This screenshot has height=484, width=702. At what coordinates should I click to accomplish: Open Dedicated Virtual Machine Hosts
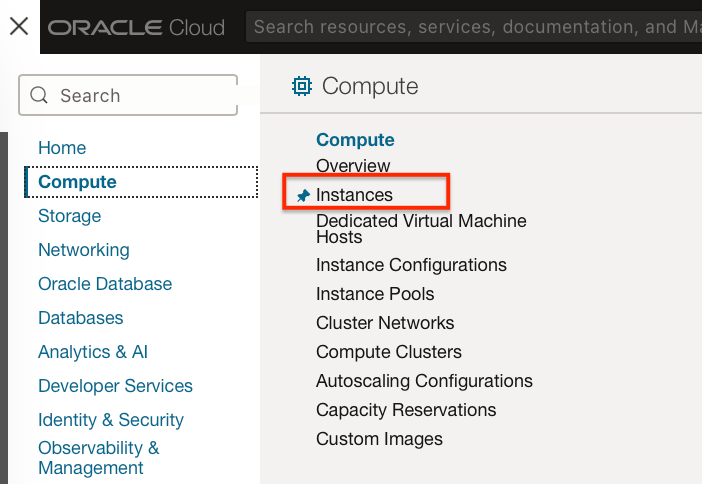tap(421, 229)
